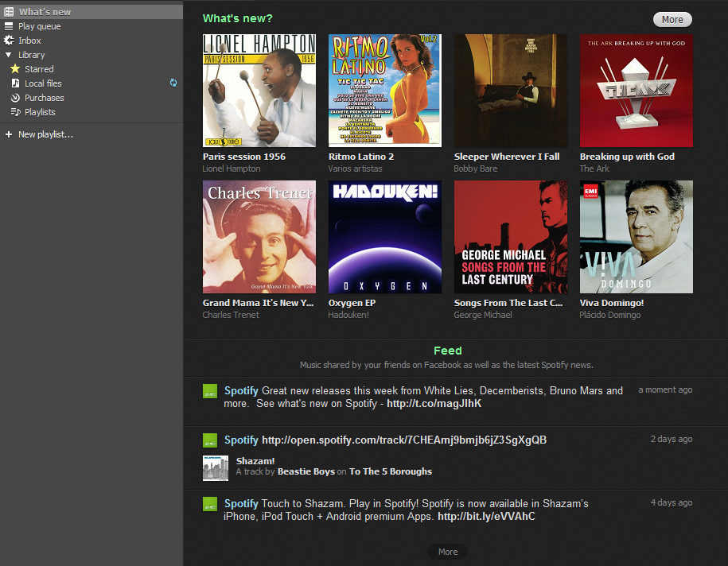
Task: Click the Beastie Boys artist link
Action: (x=306, y=471)
